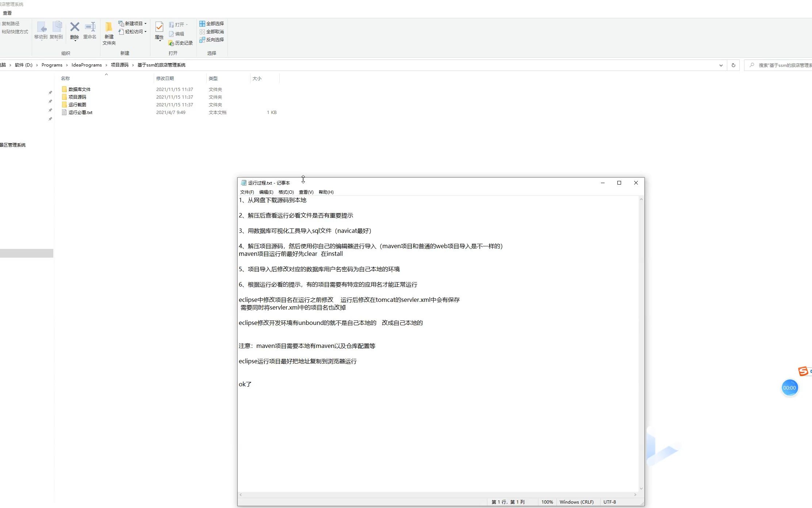812x508 pixels.
Task: Go to the IdeaPrograms breadcrumb folder
Action: coord(87,65)
